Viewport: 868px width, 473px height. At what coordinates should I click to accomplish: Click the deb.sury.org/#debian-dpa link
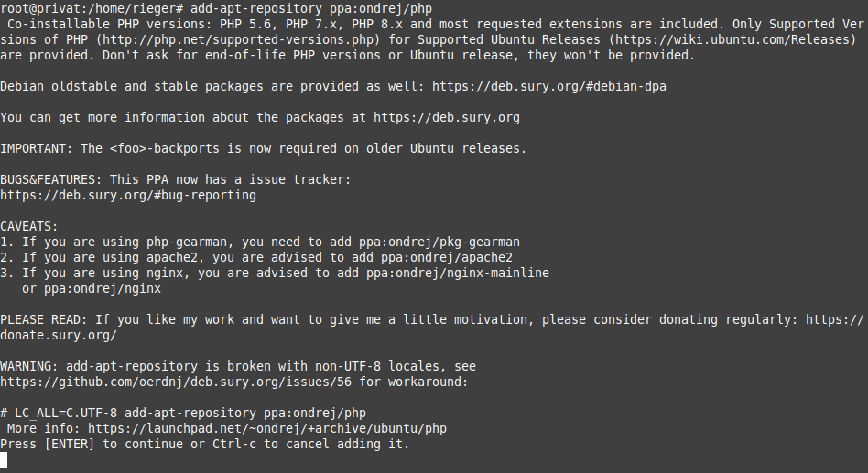(549, 86)
